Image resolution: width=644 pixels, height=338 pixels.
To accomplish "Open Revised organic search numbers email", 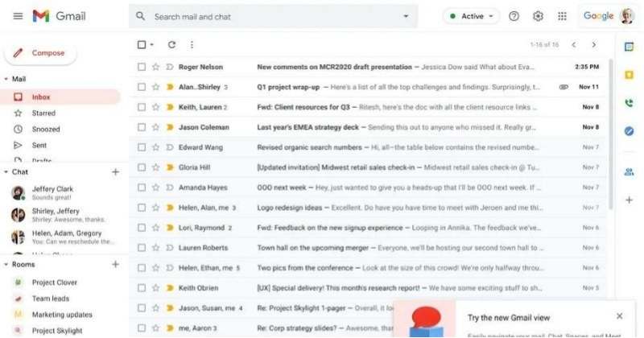I will (x=368, y=147).
